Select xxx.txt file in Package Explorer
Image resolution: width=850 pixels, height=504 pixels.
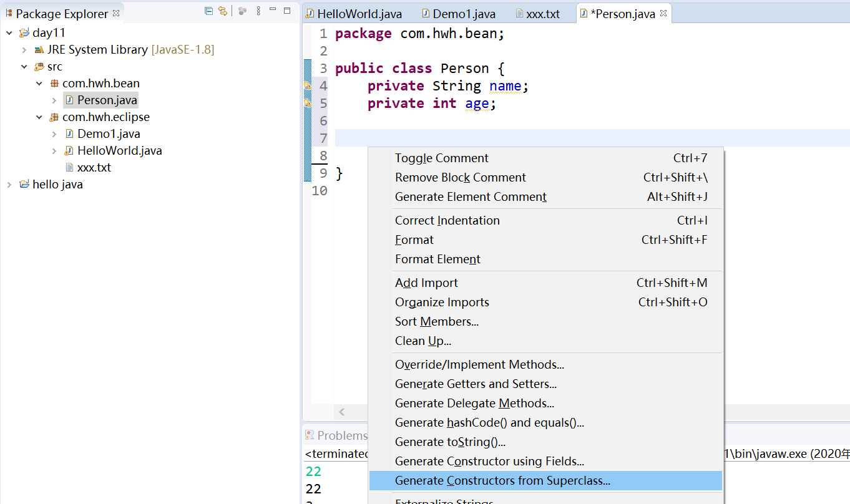click(94, 168)
